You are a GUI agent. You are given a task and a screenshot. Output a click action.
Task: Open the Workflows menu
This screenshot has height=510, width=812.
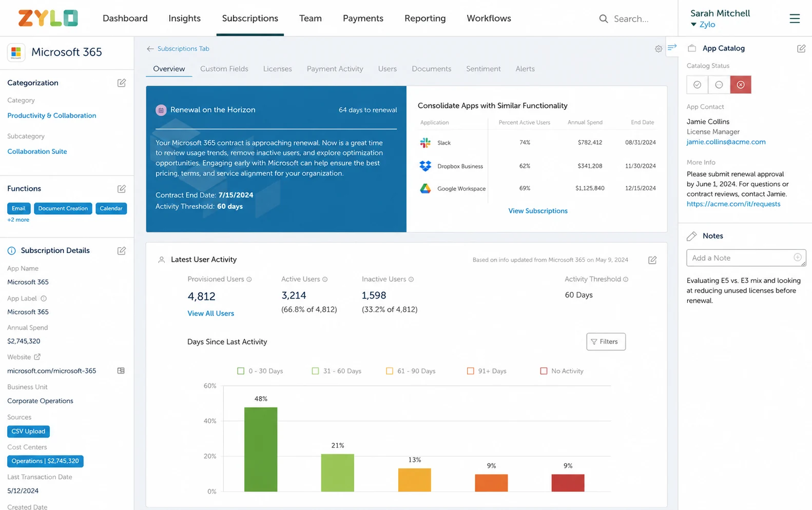489,18
